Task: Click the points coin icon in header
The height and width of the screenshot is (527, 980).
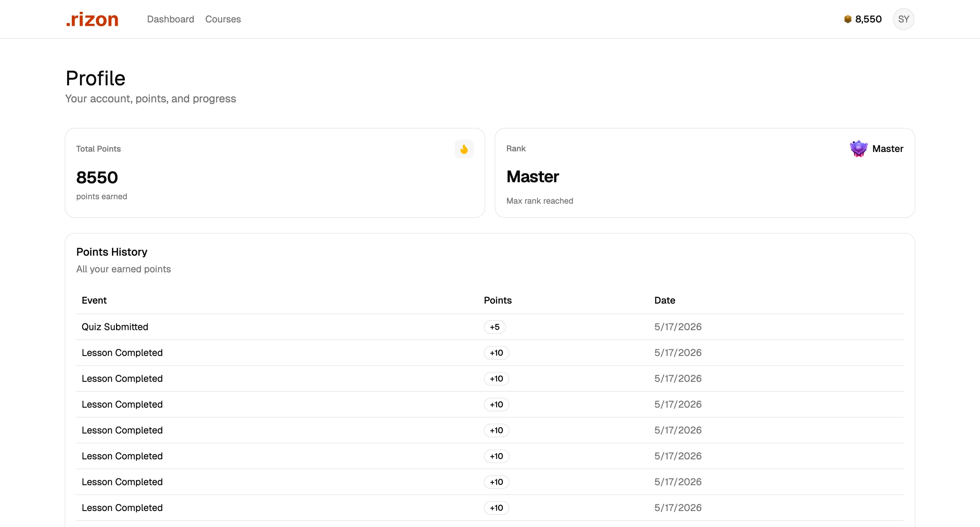Action: click(848, 19)
